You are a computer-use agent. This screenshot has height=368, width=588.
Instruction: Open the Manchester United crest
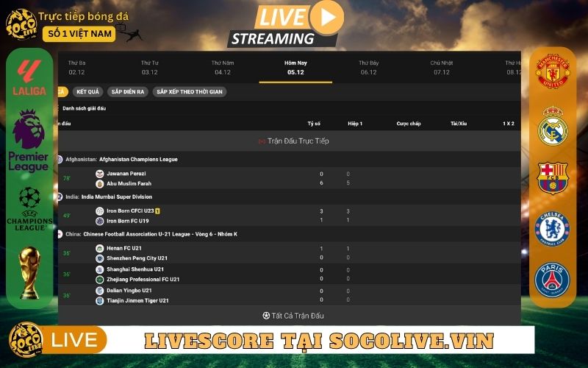coord(553,71)
